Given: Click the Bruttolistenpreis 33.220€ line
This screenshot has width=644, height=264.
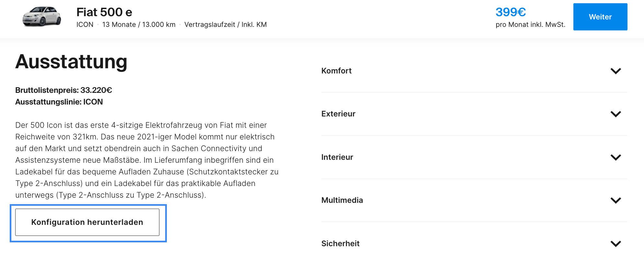Looking at the screenshot, I should (64, 90).
